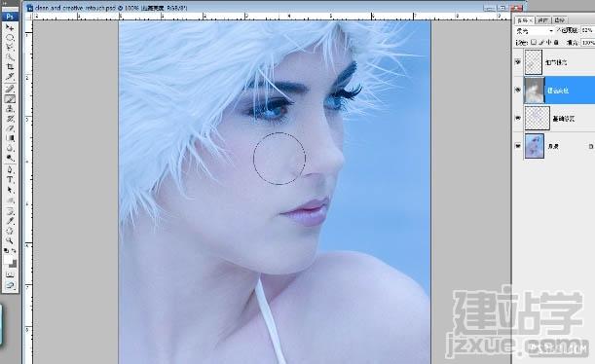Hide the topmost layer via its eye icon

(x=518, y=62)
